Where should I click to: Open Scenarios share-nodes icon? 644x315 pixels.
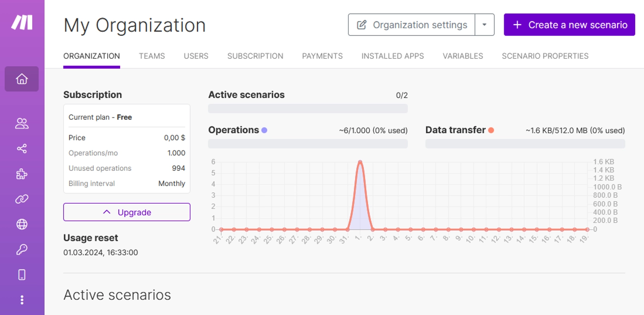point(22,149)
